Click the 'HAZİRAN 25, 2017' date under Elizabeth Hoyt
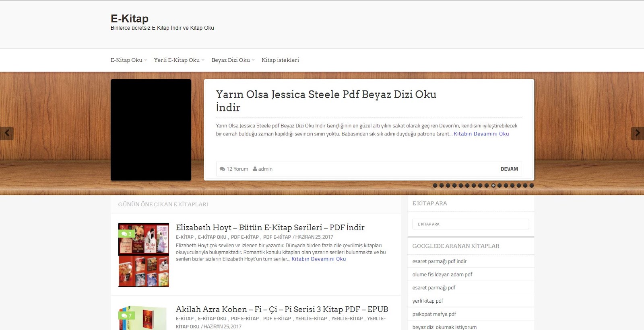This screenshot has height=330, width=644. point(314,237)
